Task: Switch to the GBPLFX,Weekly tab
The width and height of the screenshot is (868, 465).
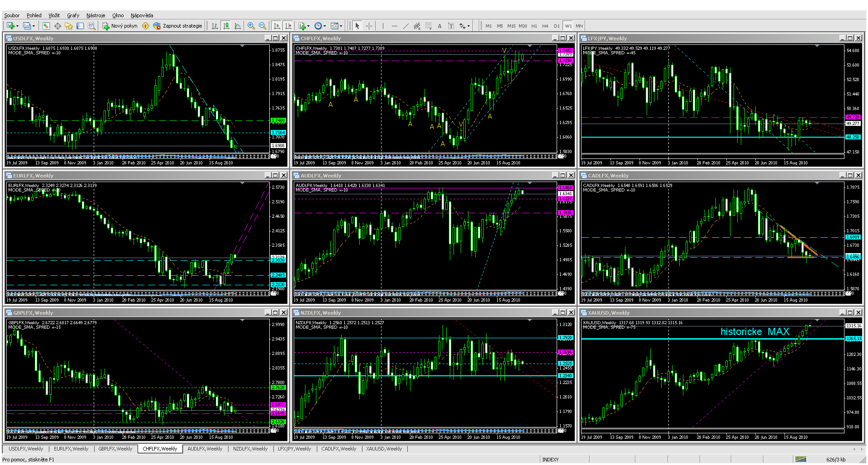Action: (x=115, y=449)
